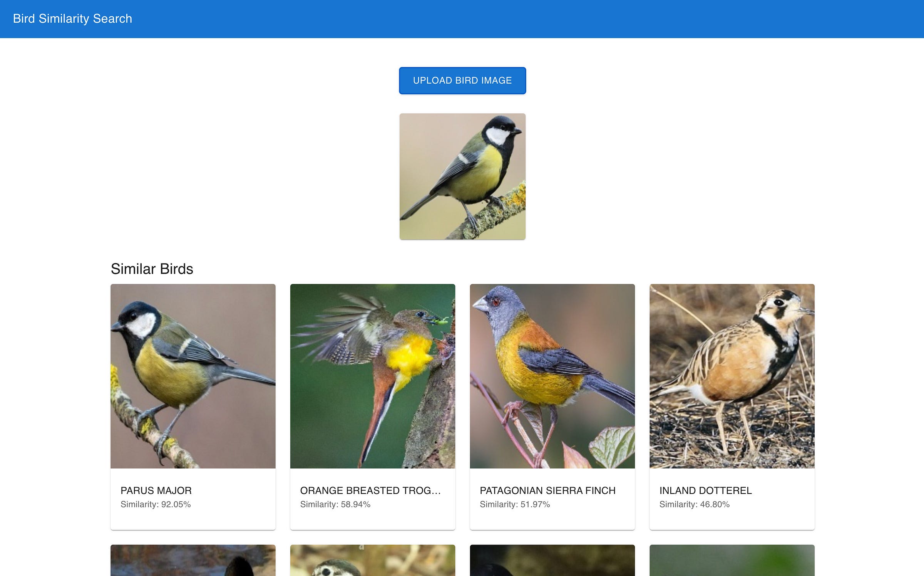924x576 pixels.
Task: Click the Bird Similarity Search header title
Action: click(x=72, y=18)
